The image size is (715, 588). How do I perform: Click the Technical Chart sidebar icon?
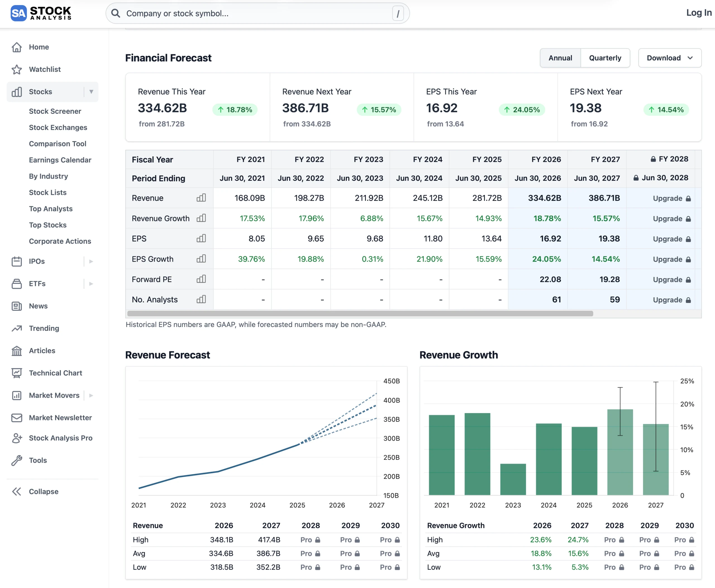click(x=16, y=373)
